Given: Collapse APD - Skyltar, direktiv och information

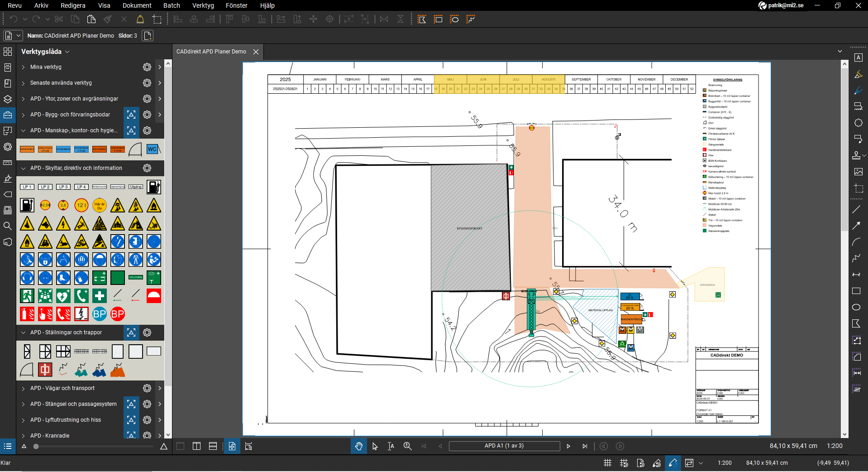Looking at the screenshot, I should pos(24,168).
